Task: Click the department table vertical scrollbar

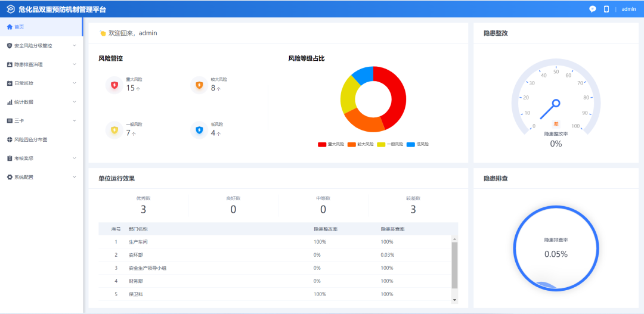Action: click(x=454, y=265)
